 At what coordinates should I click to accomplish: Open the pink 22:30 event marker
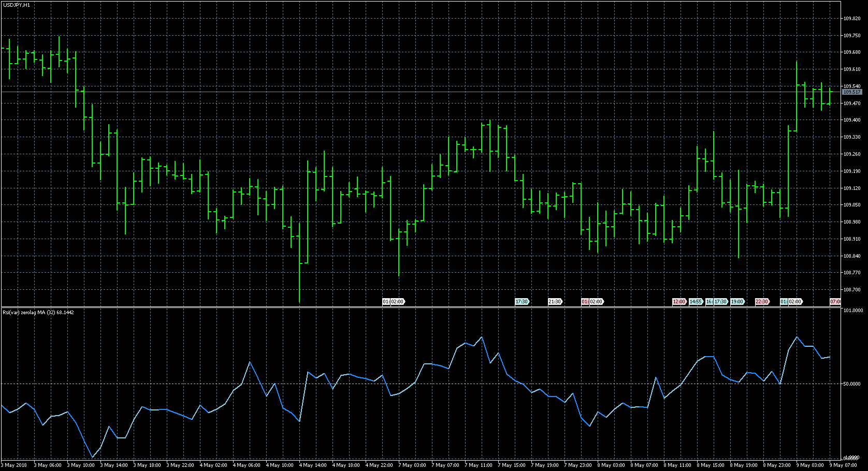762,302
